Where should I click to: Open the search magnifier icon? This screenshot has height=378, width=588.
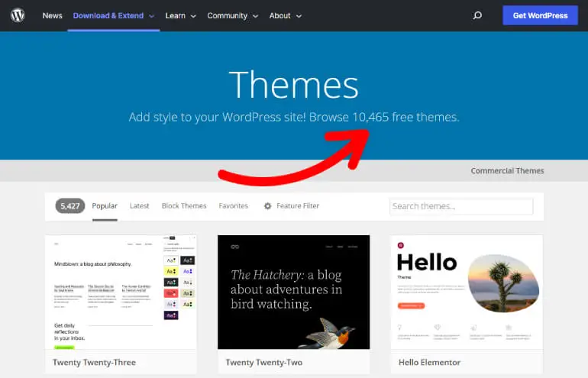[x=477, y=15]
